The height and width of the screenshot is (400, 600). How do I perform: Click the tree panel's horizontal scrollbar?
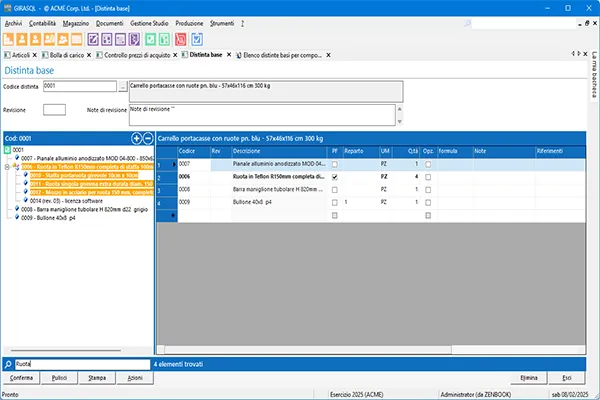[66, 350]
